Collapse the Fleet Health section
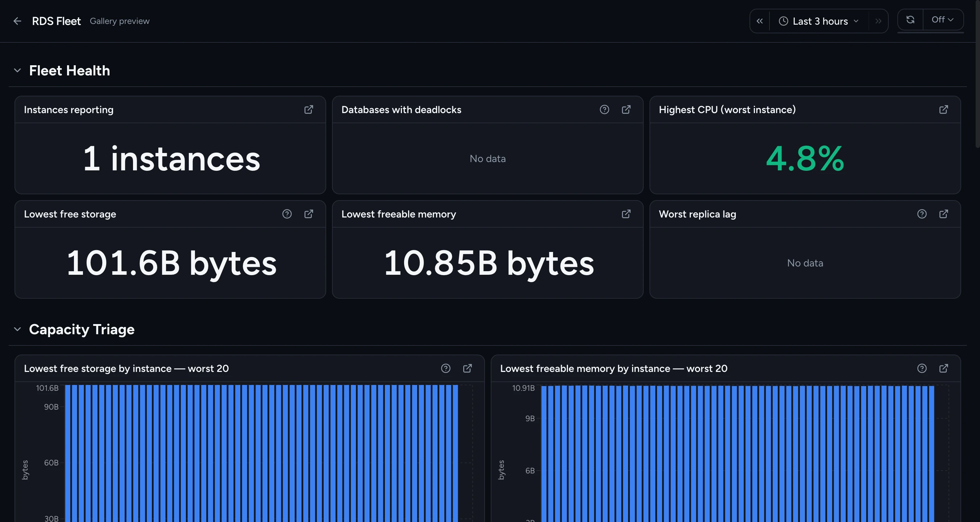The image size is (980, 522). (17, 70)
